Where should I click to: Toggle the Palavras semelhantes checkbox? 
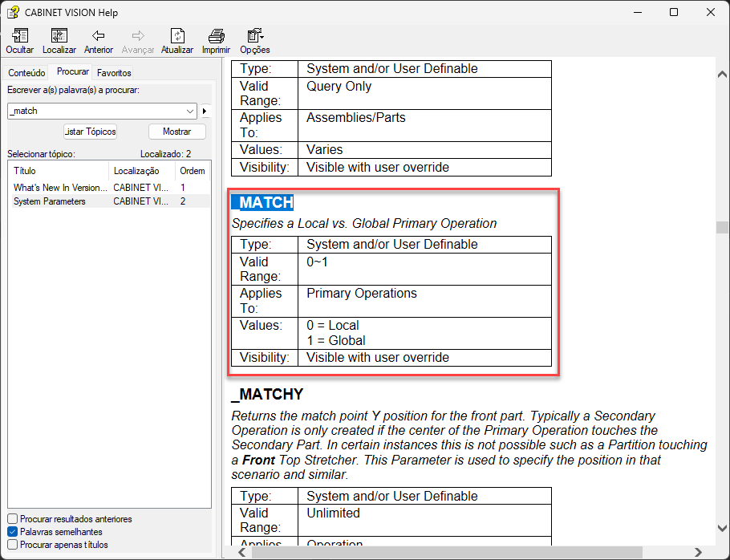click(x=13, y=532)
